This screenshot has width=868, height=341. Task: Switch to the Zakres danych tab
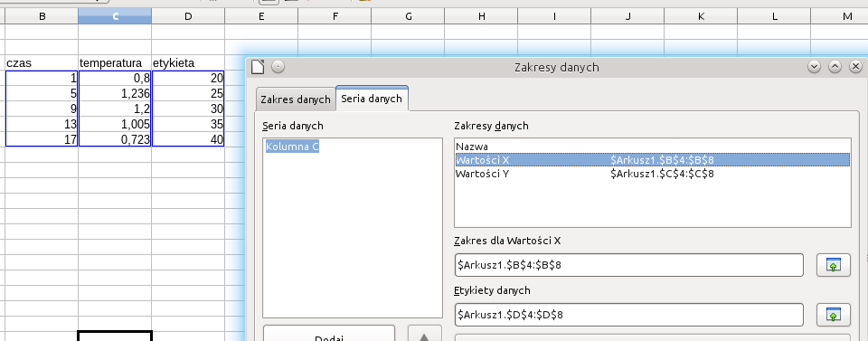tap(296, 99)
